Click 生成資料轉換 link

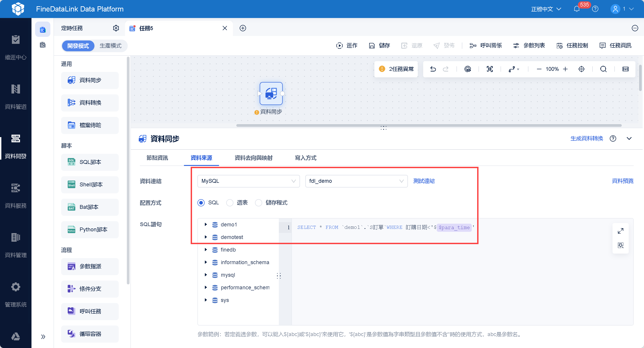[x=586, y=138]
